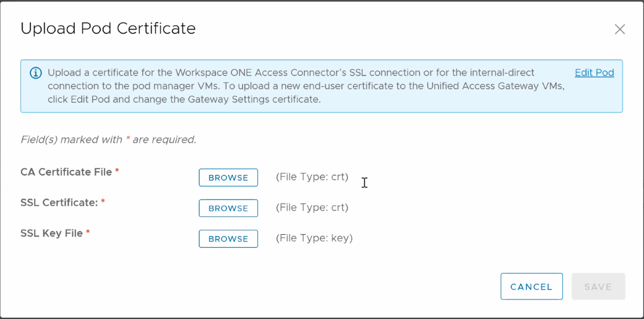Click the required fields note
This screenshot has height=319, width=644.
tap(108, 140)
